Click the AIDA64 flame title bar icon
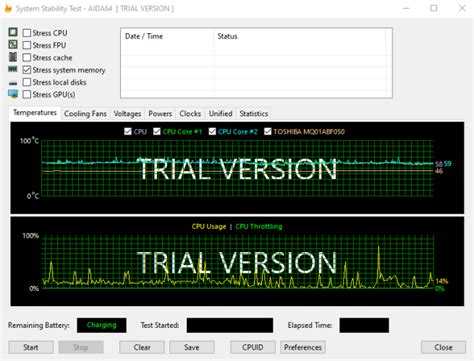474x361 pixels. (x=8, y=8)
